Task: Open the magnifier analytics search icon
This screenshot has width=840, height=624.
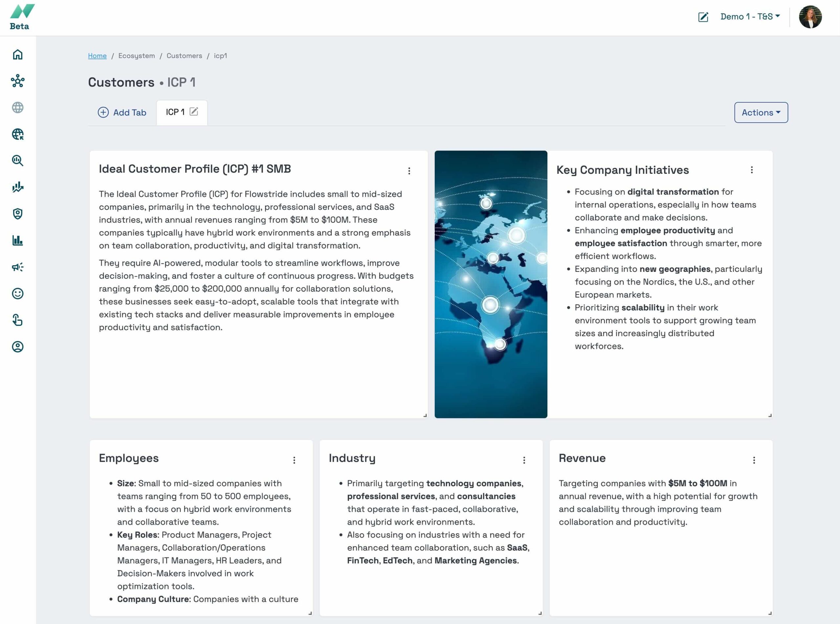Action: [18, 161]
